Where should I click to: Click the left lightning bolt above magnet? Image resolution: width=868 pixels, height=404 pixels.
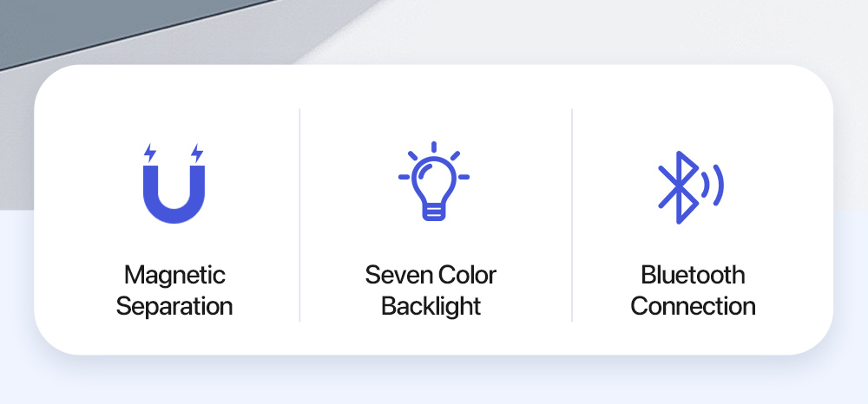[150, 153]
